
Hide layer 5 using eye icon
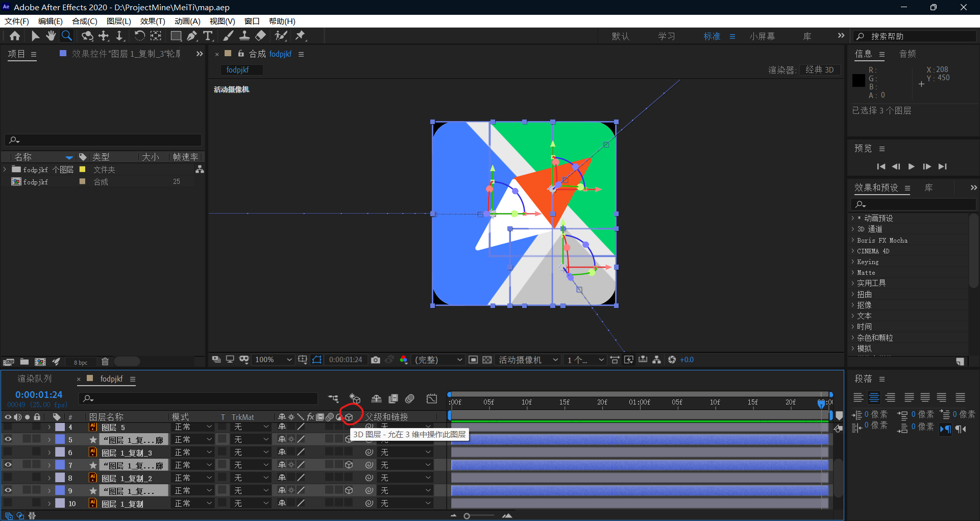[x=8, y=439]
